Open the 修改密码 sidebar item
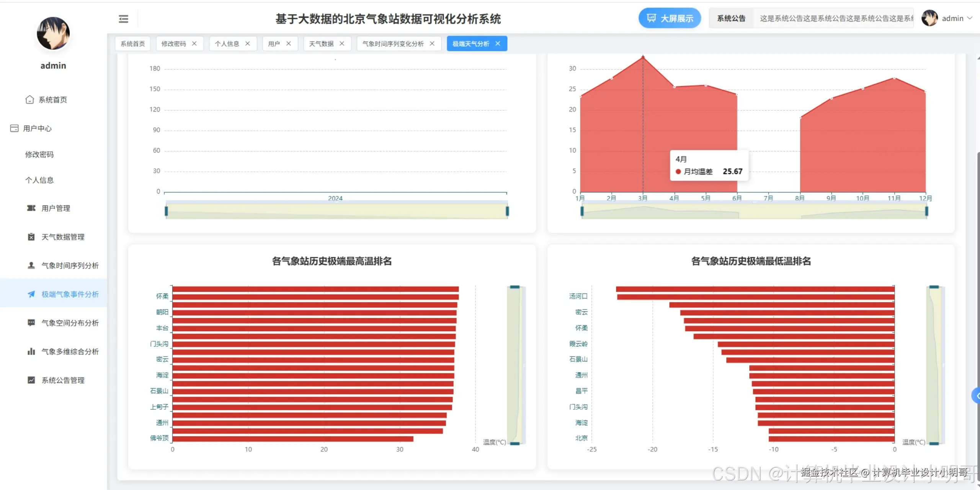Image resolution: width=980 pixels, height=490 pixels. (39, 155)
